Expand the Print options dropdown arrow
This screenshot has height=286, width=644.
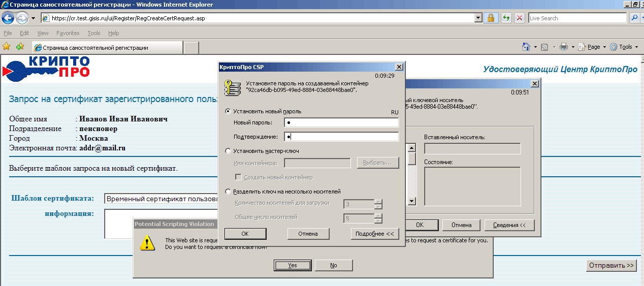click(573, 47)
